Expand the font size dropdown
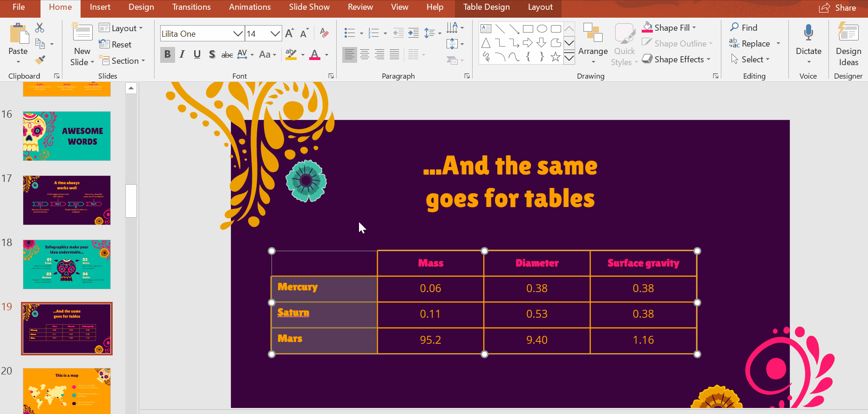This screenshot has height=414, width=868. point(275,33)
